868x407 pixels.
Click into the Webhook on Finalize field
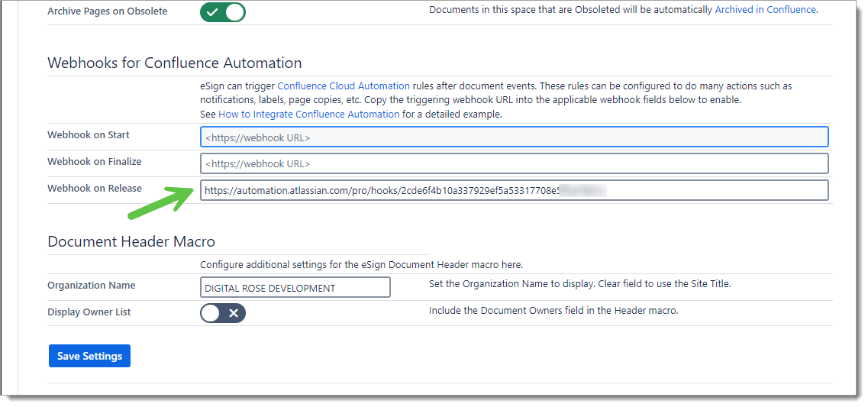pyautogui.click(x=514, y=163)
